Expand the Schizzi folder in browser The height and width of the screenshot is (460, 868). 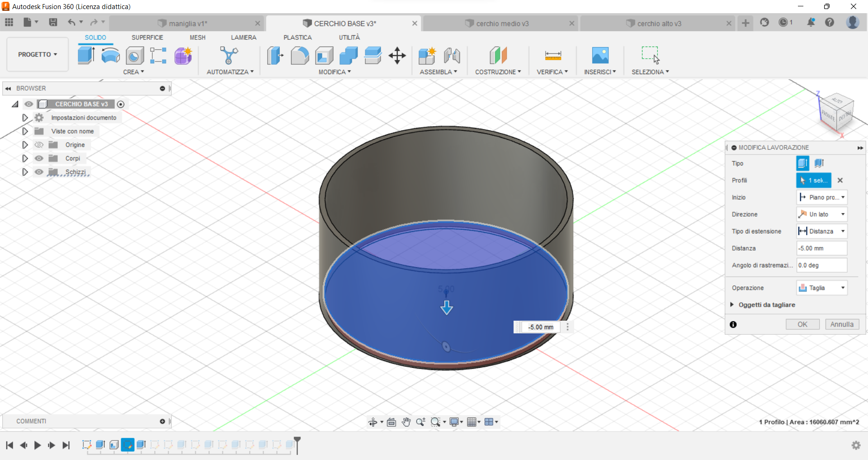click(x=25, y=172)
